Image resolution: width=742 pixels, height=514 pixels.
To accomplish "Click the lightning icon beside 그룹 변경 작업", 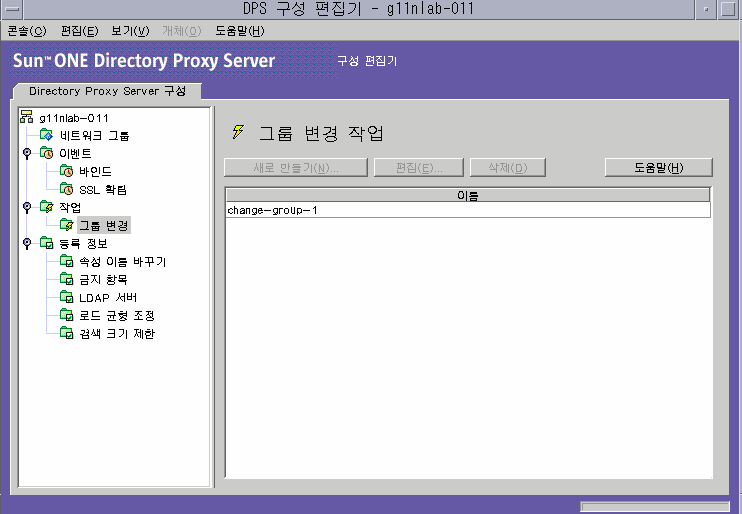I will 238,132.
